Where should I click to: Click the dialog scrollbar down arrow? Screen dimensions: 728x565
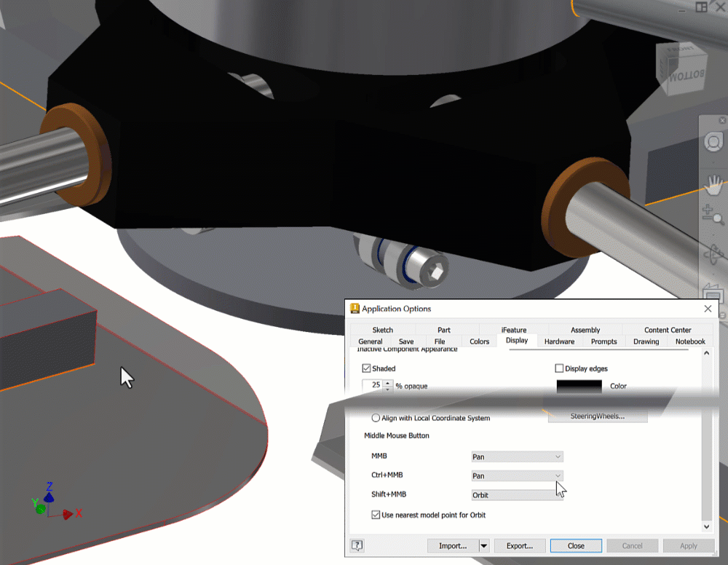pos(707,526)
